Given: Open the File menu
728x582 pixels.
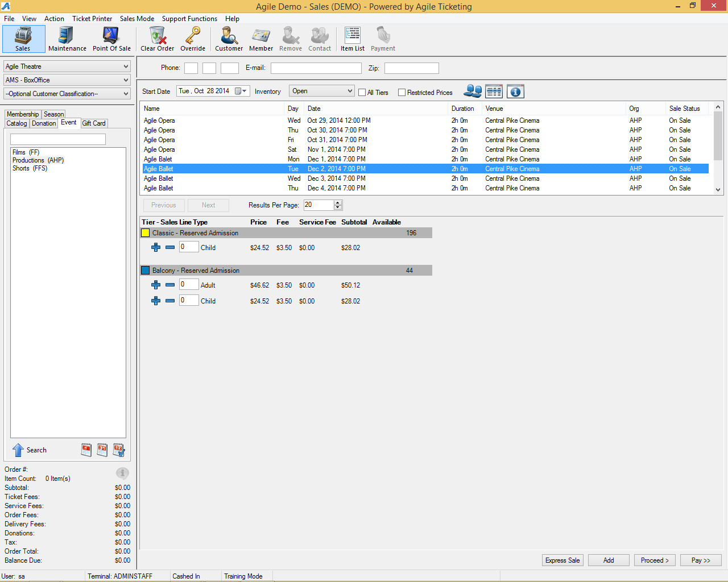Looking at the screenshot, I should point(9,19).
